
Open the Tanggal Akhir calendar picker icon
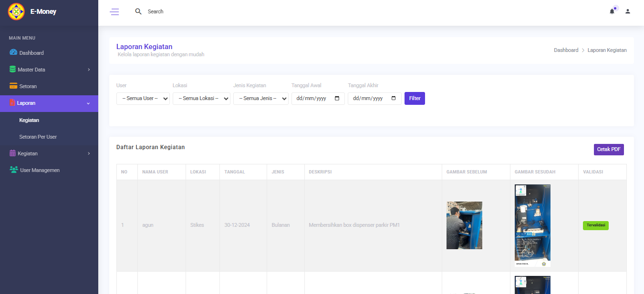point(394,99)
